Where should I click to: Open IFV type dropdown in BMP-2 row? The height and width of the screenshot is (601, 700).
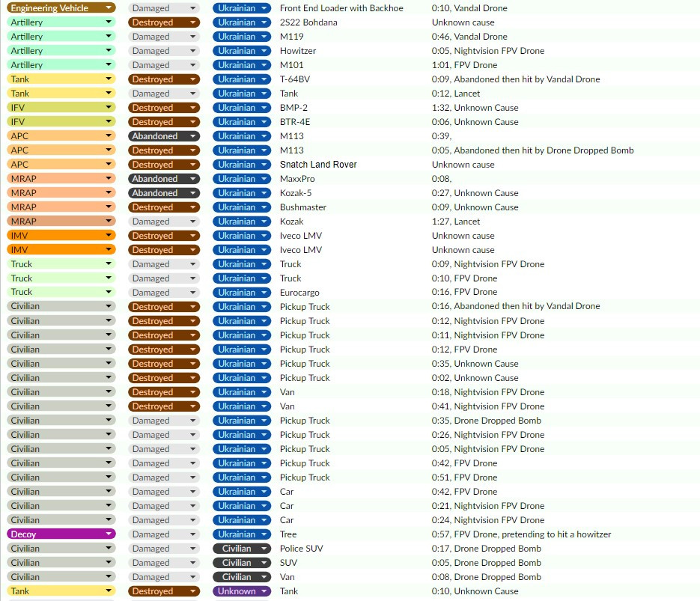click(x=61, y=108)
